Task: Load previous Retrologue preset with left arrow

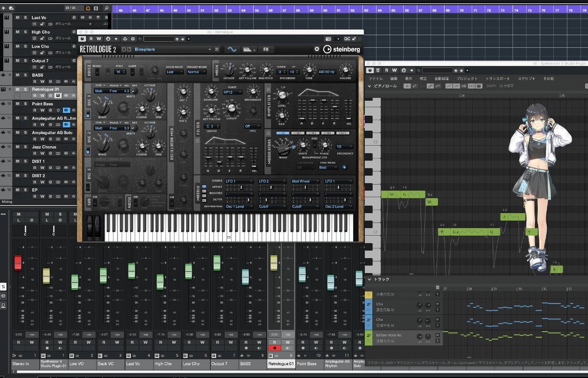Action: pyautogui.click(x=124, y=49)
